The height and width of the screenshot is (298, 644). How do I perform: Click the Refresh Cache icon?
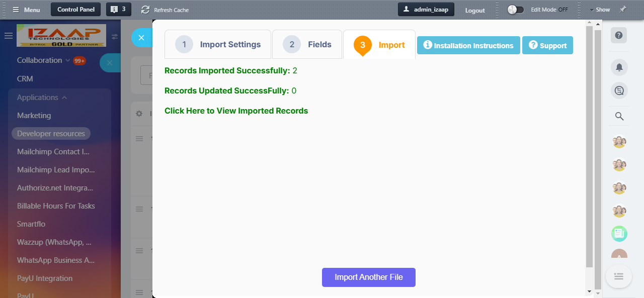click(145, 10)
